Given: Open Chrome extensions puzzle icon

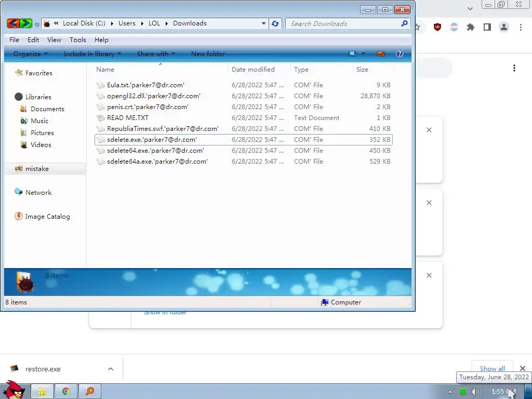Looking at the screenshot, I should pyautogui.click(x=471, y=27).
